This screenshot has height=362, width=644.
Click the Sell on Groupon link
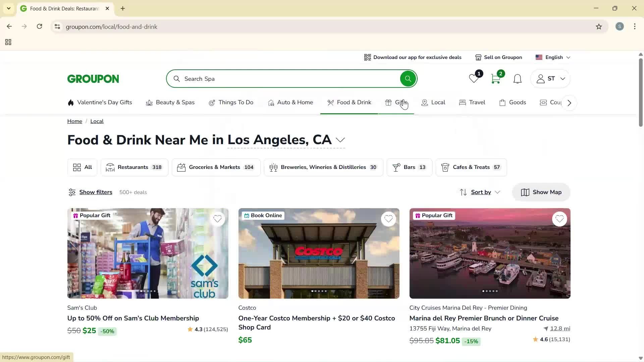tap(499, 57)
